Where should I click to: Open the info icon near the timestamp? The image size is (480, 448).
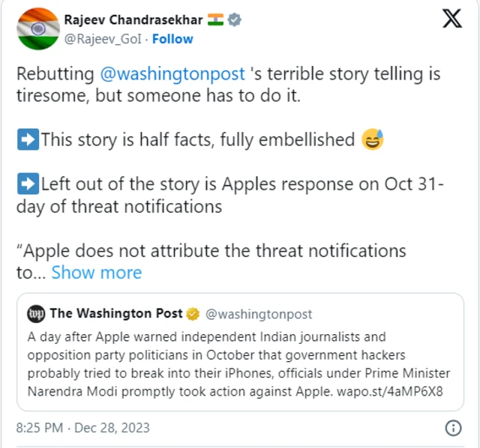coord(453,428)
